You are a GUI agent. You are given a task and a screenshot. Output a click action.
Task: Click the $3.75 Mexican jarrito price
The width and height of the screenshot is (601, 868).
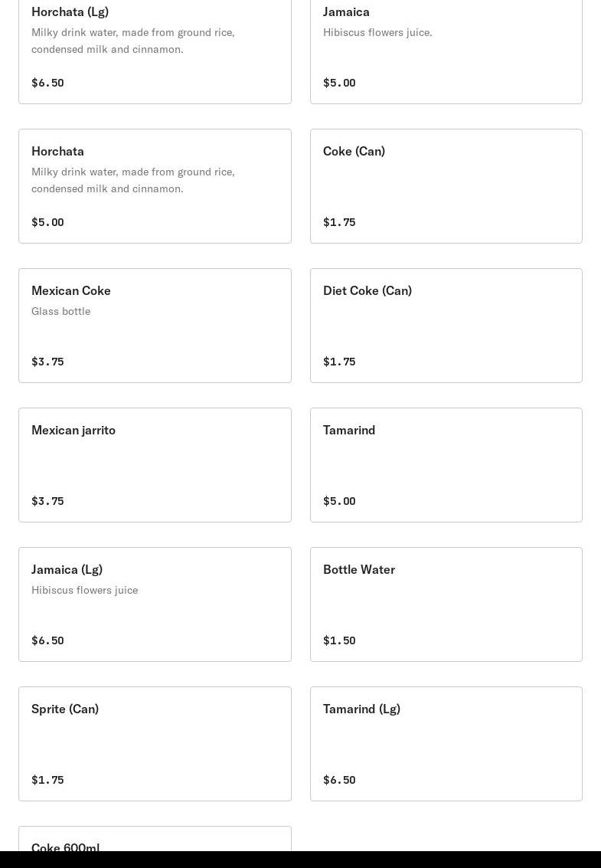coord(47,501)
